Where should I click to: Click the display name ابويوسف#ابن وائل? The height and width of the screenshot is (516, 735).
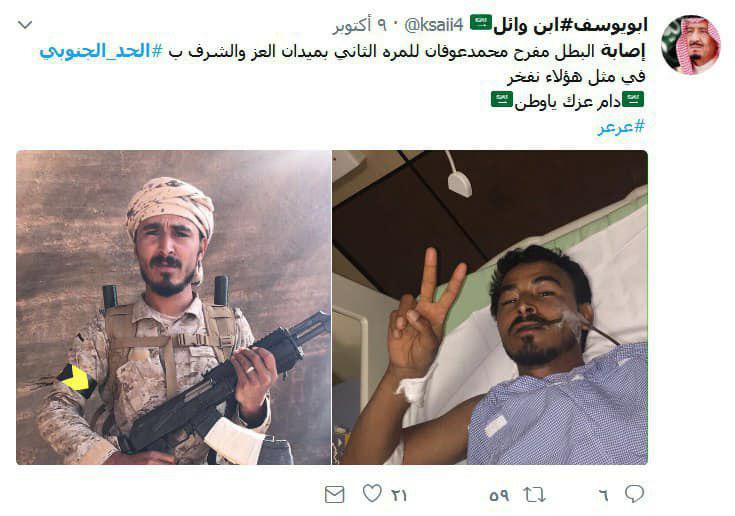pos(570,24)
